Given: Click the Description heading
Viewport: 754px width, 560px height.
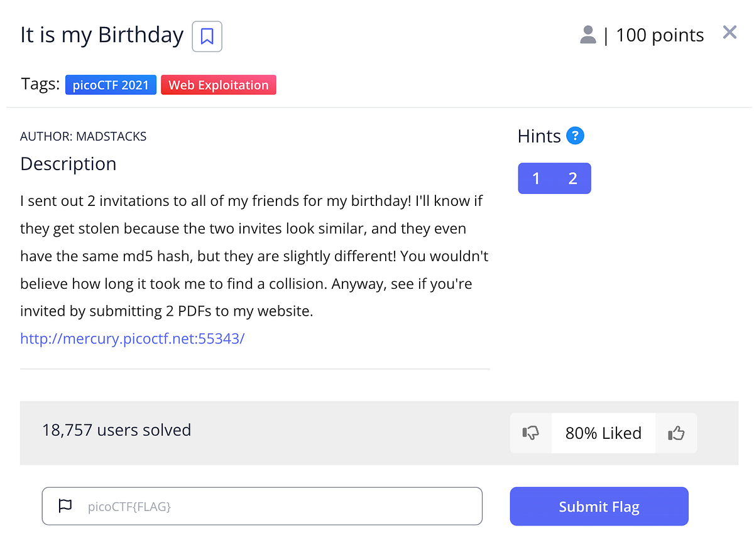Looking at the screenshot, I should [x=68, y=164].
